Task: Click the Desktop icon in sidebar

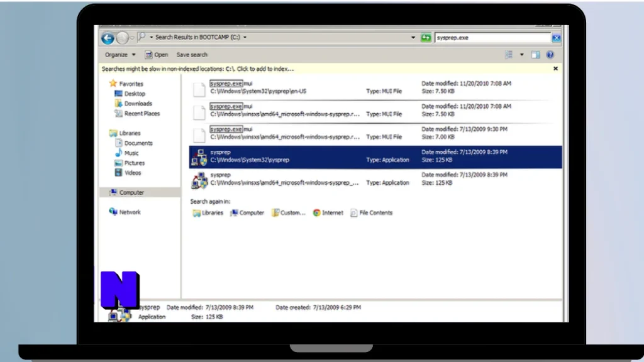Action: click(118, 94)
